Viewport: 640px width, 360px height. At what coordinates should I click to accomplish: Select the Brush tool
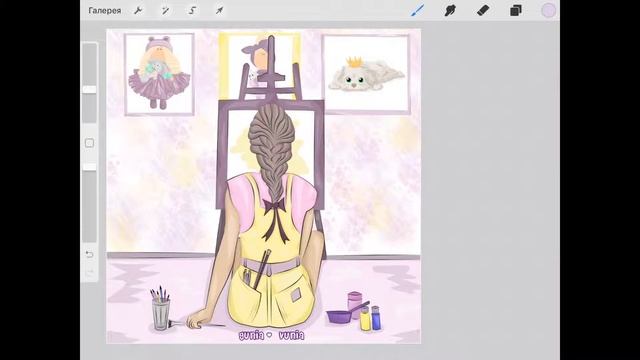tap(417, 10)
